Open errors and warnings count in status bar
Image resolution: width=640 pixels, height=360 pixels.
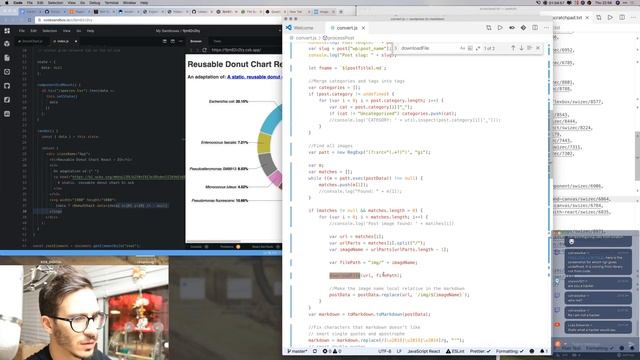click(332, 351)
